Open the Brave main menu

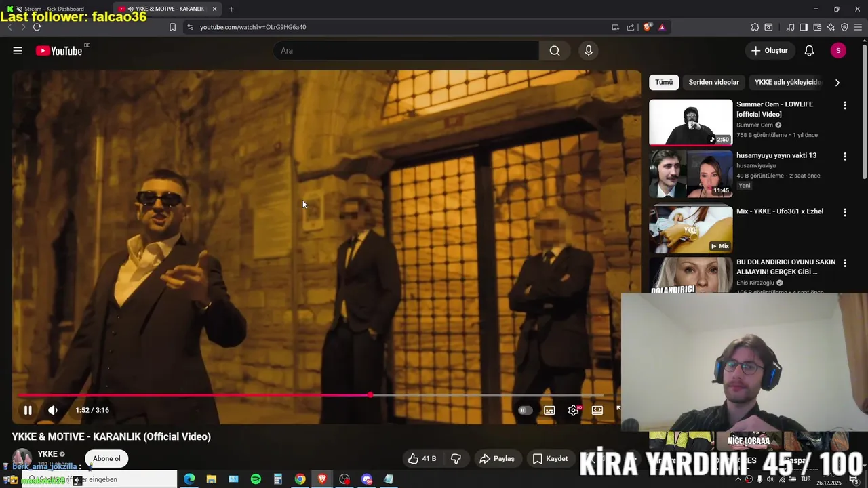pyautogui.click(x=859, y=27)
